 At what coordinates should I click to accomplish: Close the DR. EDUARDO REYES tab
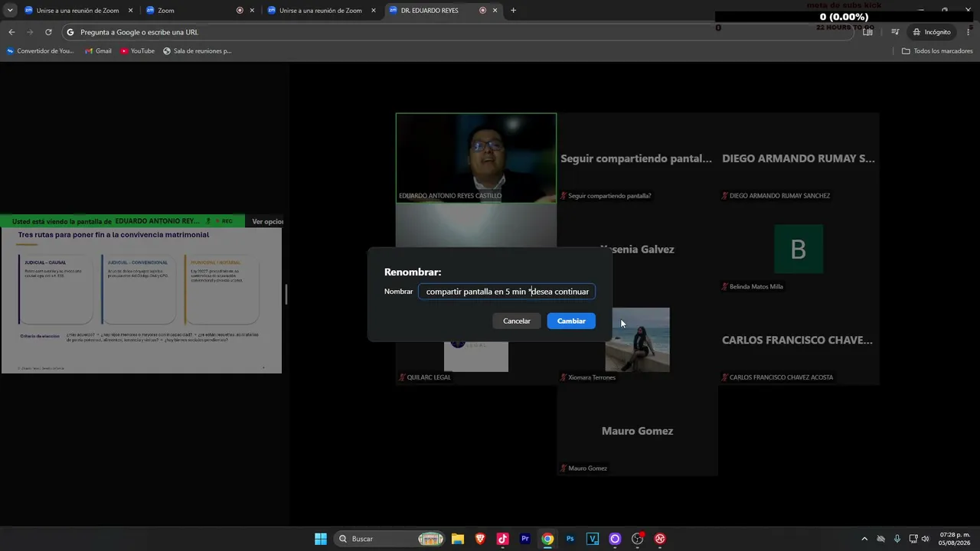pyautogui.click(x=495, y=11)
